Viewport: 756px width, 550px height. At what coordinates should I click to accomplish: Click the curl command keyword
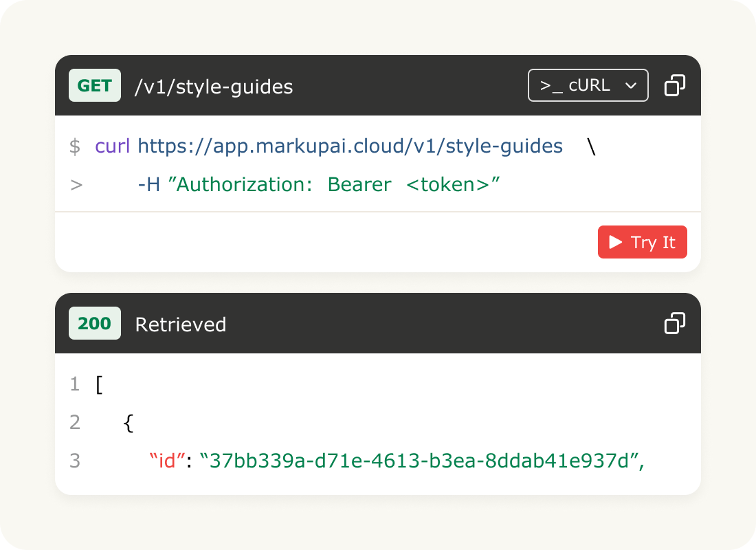[112, 146]
